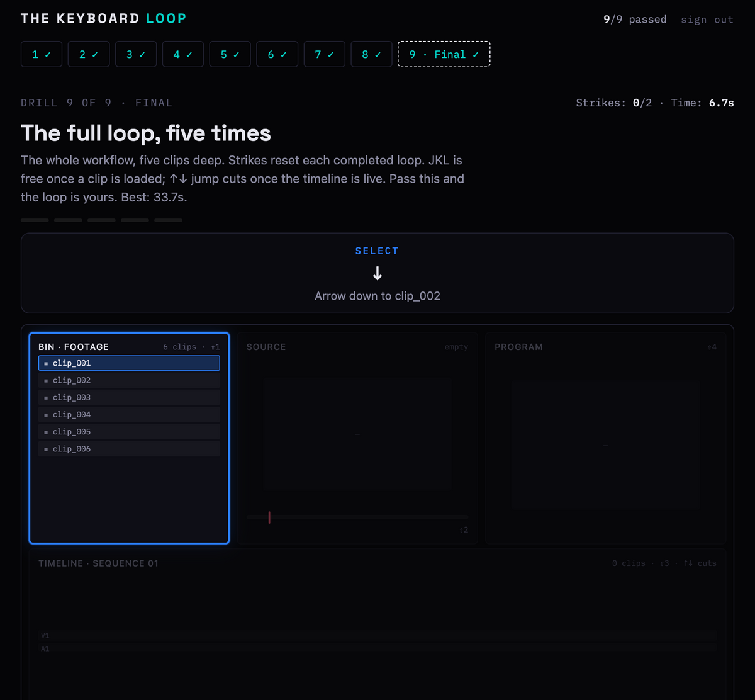Select clip_005 in the footage bin
The height and width of the screenshot is (700, 755).
tap(129, 432)
